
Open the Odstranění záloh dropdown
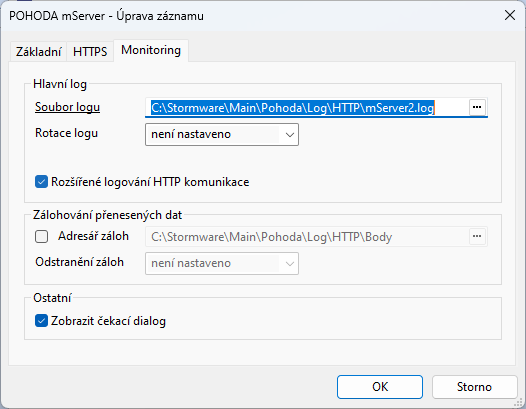[222, 263]
